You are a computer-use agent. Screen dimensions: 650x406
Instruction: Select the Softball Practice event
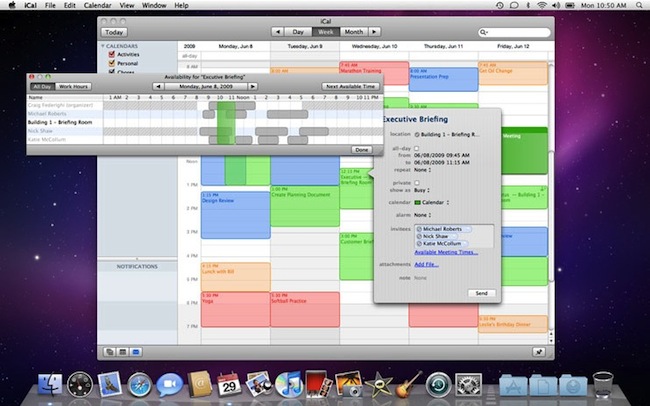[305, 309]
